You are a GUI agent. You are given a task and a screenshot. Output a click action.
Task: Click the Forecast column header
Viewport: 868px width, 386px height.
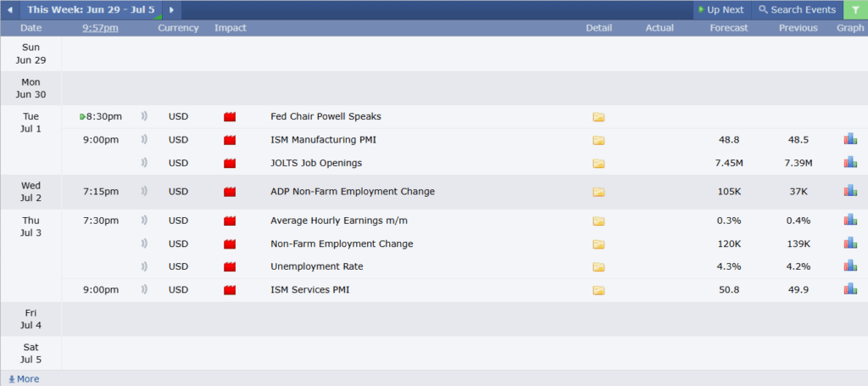728,28
